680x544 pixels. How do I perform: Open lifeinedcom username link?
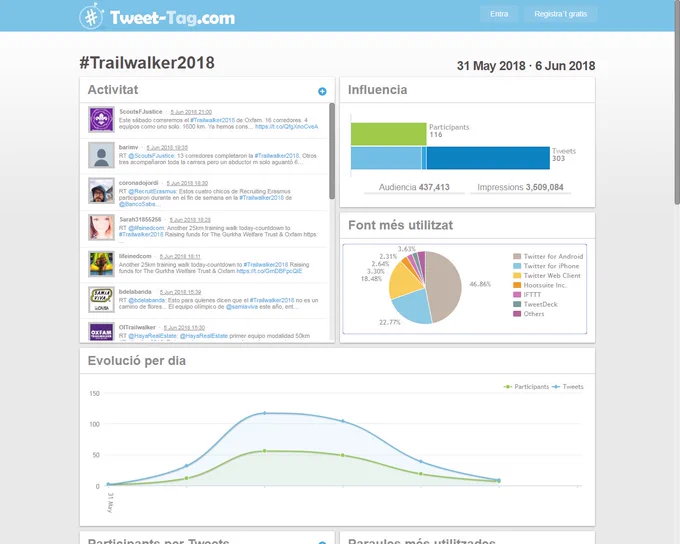135,256
